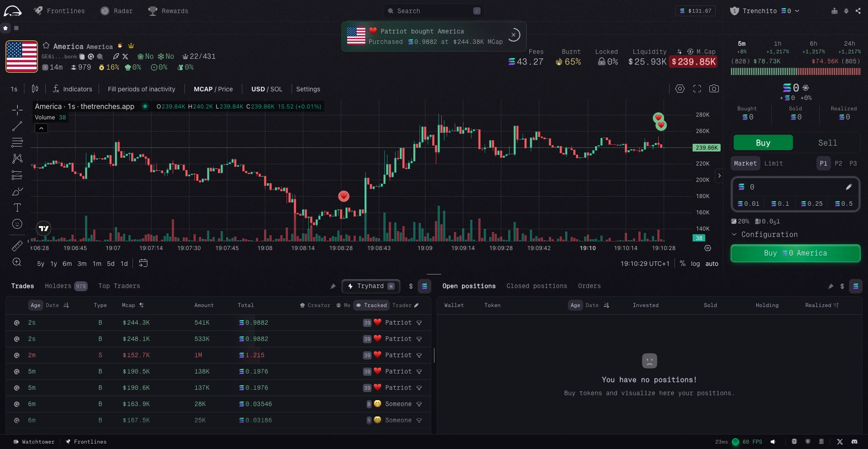The width and height of the screenshot is (868, 449).
Task: Click the Search input field
Action: point(433,11)
